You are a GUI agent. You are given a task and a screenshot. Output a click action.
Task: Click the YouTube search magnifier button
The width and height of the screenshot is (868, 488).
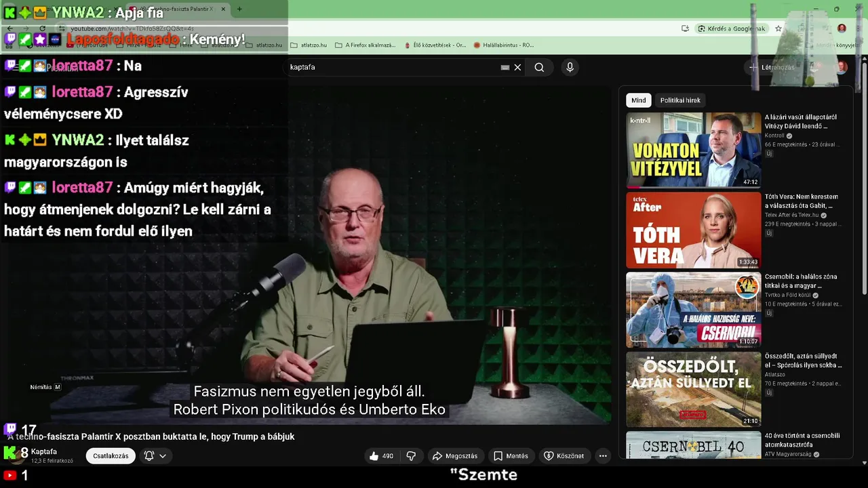[x=539, y=67]
